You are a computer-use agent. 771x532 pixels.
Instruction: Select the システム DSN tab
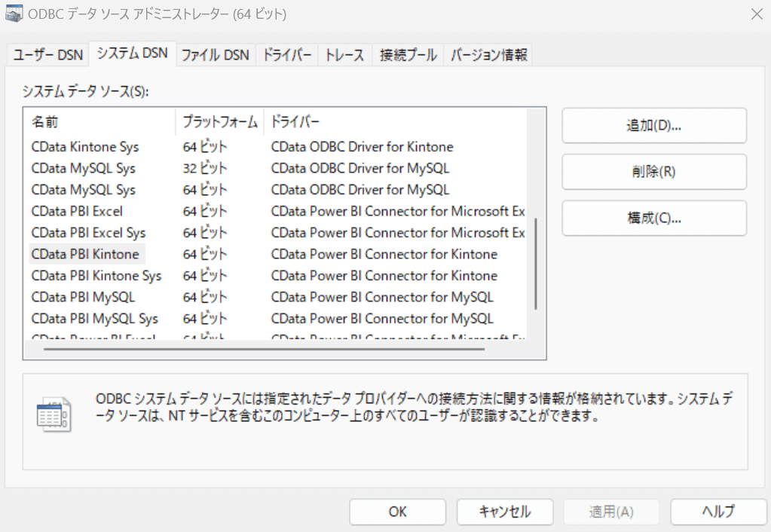pos(133,53)
